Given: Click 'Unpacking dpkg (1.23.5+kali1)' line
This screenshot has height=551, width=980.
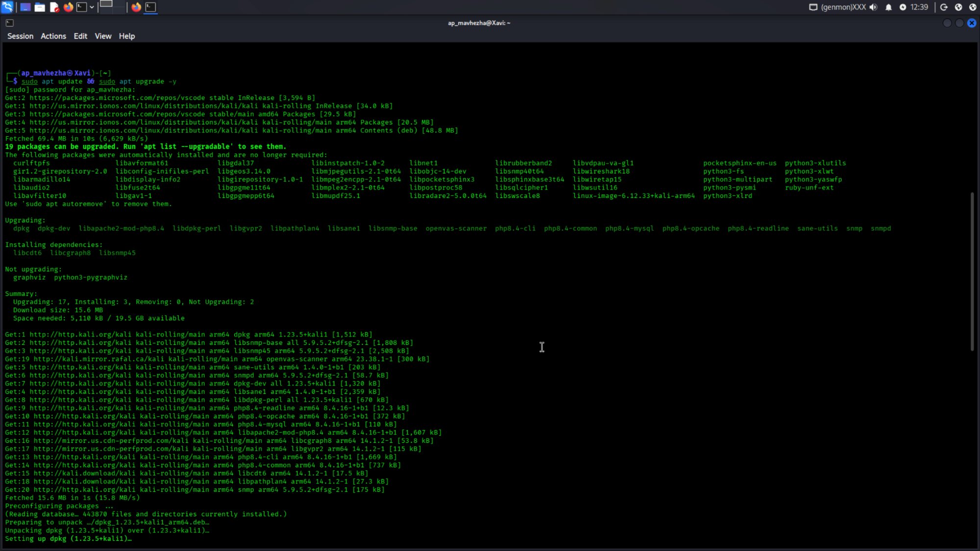Looking at the screenshot, I should (x=107, y=530).
